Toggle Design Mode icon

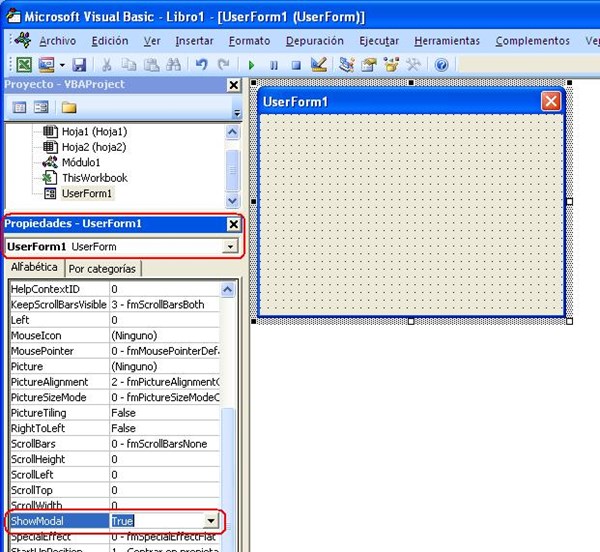tap(318, 64)
